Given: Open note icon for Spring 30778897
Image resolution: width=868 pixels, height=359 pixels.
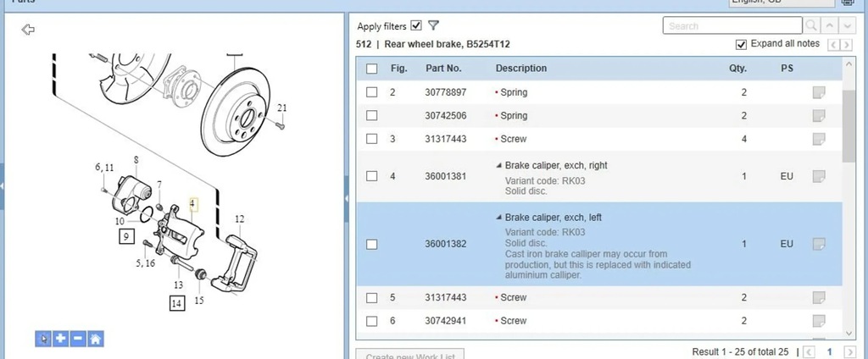Looking at the screenshot, I should point(819,92).
